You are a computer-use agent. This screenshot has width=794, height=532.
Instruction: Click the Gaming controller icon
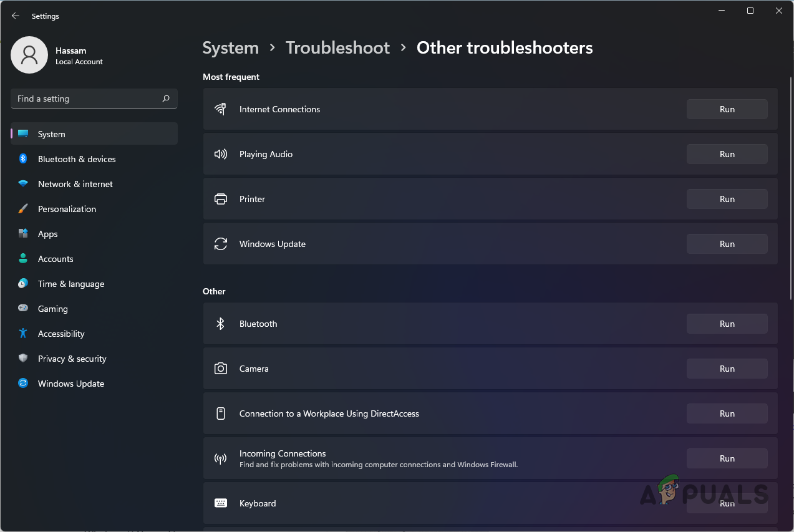click(x=23, y=309)
